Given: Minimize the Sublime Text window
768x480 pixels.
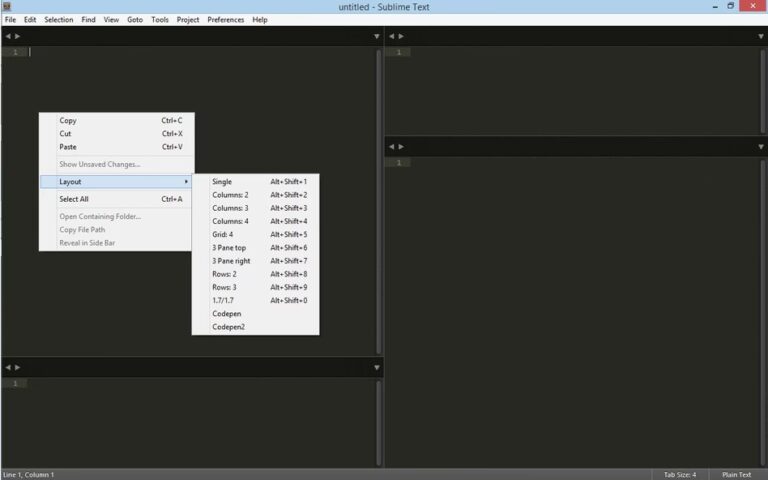Looking at the screenshot, I should (715, 6).
